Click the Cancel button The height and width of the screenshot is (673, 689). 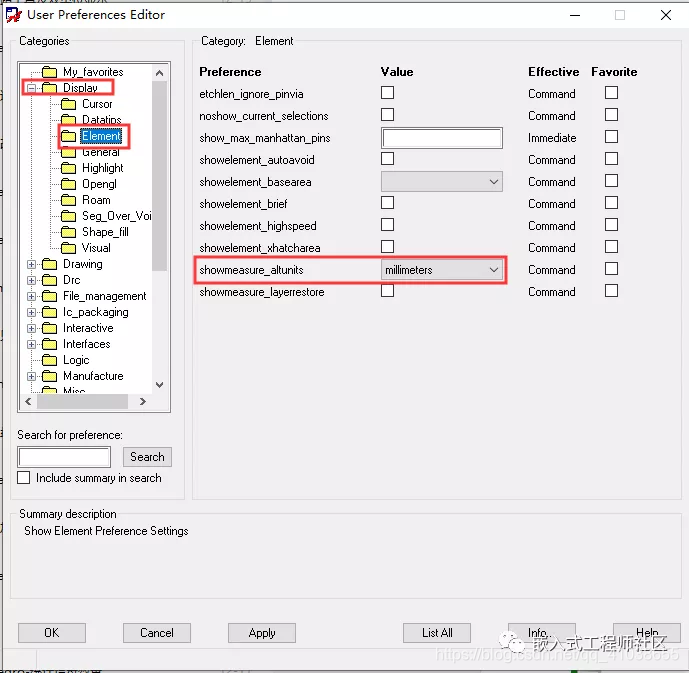(157, 633)
